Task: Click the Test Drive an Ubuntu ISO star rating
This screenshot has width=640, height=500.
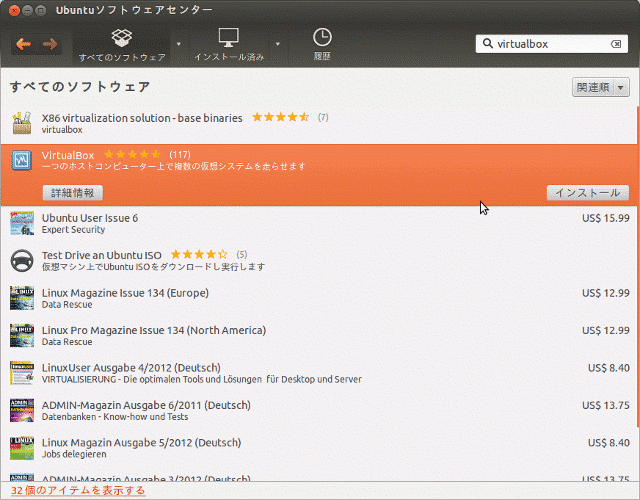Action: [199, 255]
